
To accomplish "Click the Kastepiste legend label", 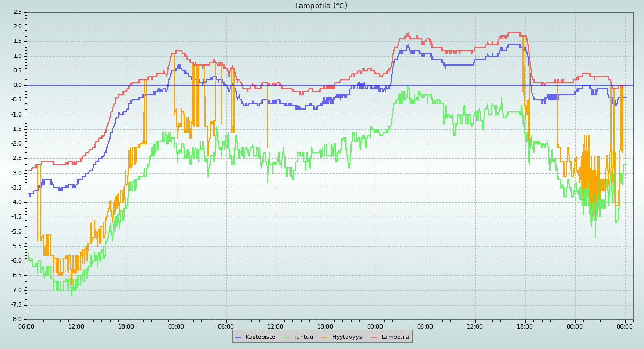I will 260,337.
